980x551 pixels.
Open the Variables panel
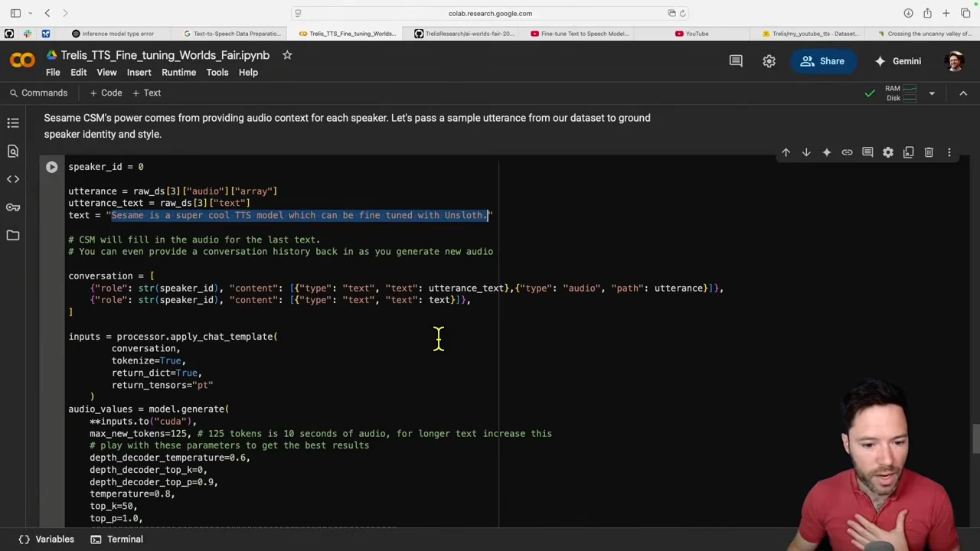47,539
